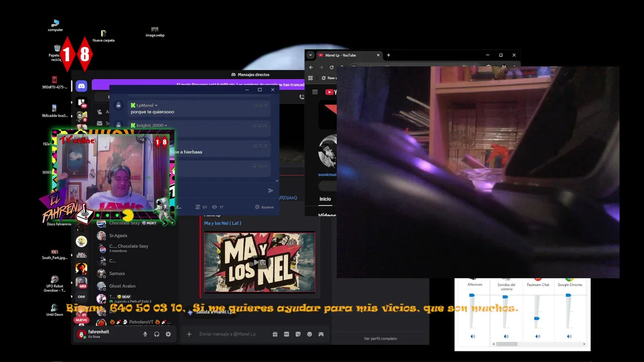Select the Until Dawn desktop shortcut
The height and width of the screenshot is (362, 644).
pos(54,310)
